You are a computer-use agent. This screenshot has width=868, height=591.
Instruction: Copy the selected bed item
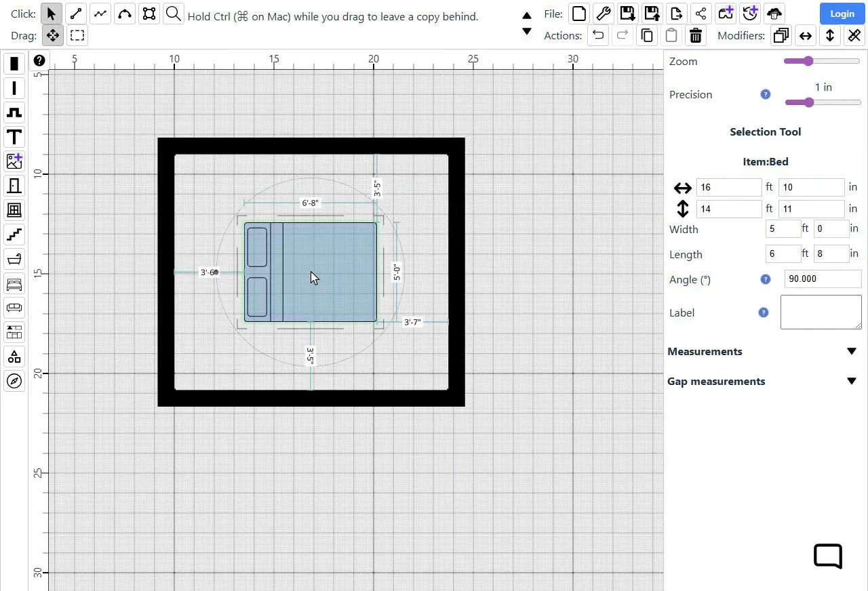pyautogui.click(x=646, y=35)
